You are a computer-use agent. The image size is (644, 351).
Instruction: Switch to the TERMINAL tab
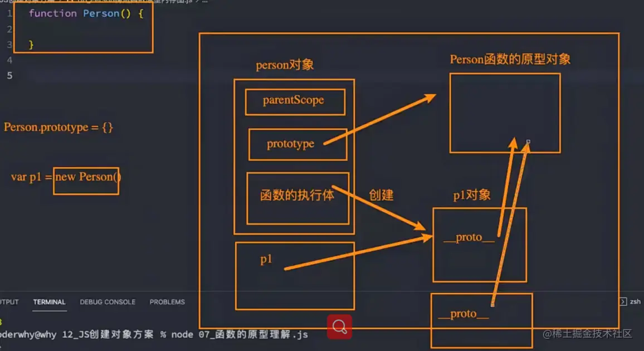[x=49, y=301]
